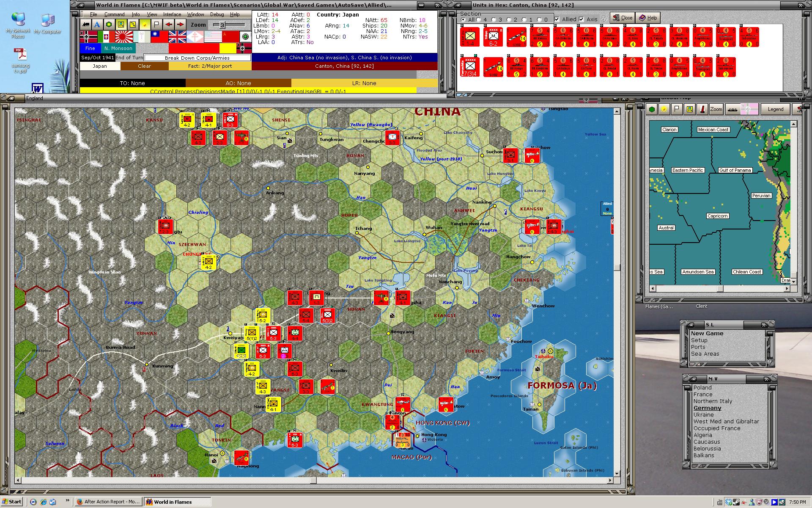812x508 pixels.
Task: Select 'Germany' in the M V list
Action: click(707, 408)
